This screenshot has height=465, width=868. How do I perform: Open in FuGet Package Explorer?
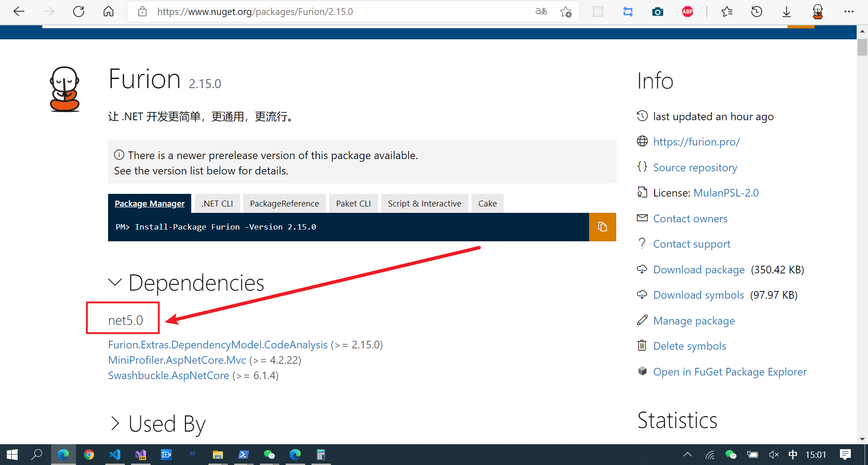tap(730, 372)
